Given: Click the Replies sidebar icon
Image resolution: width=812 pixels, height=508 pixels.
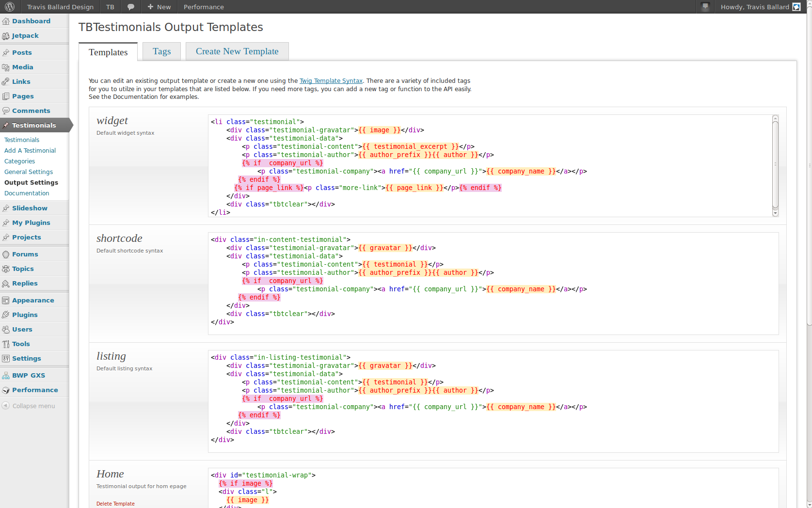Looking at the screenshot, I should pos(6,284).
